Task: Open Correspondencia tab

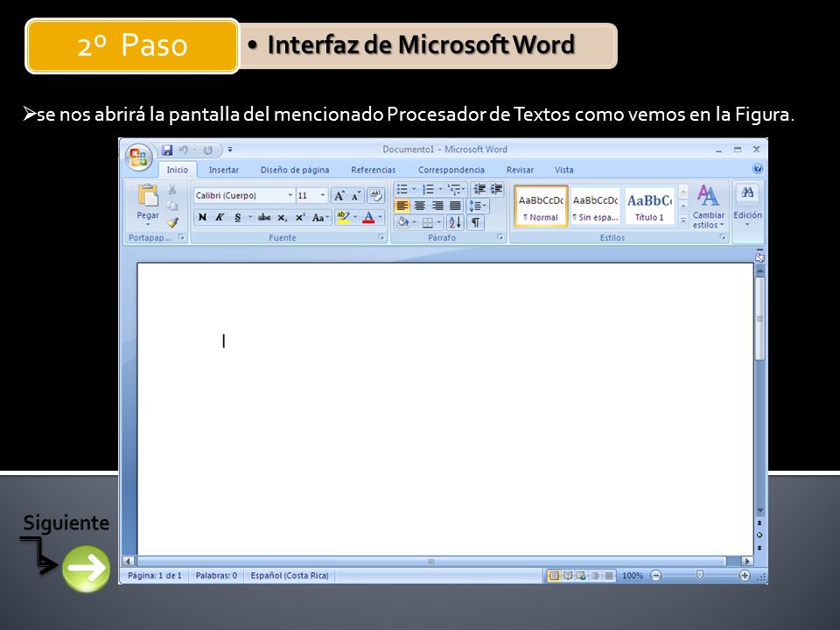Action: click(x=451, y=170)
